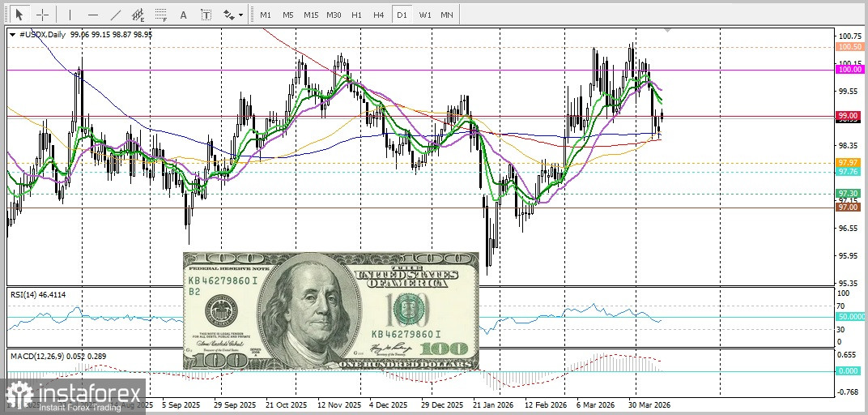Select the W1 weekly timeframe
Image resolution: width=868 pixels, height=415 pixels.
[424, 15]
